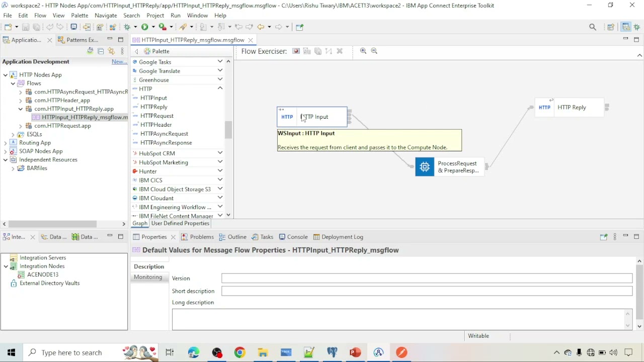Click the Open Perspective icon
This screenshot has height=362, width=644.
point(611,27)
